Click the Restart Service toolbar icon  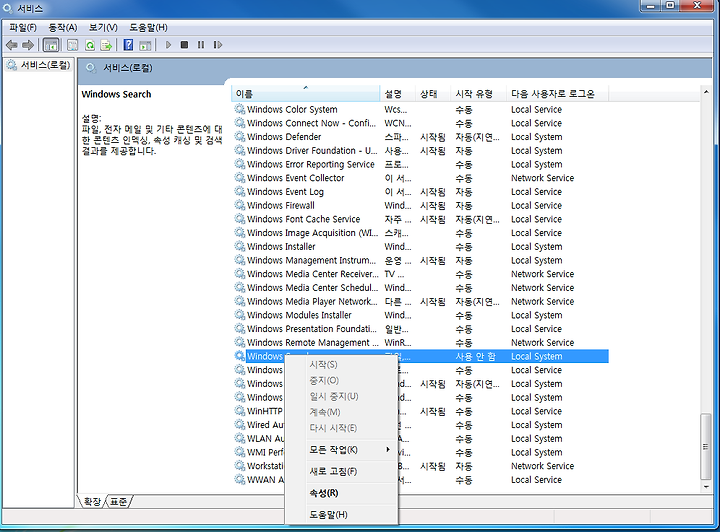tap(218, 45)
